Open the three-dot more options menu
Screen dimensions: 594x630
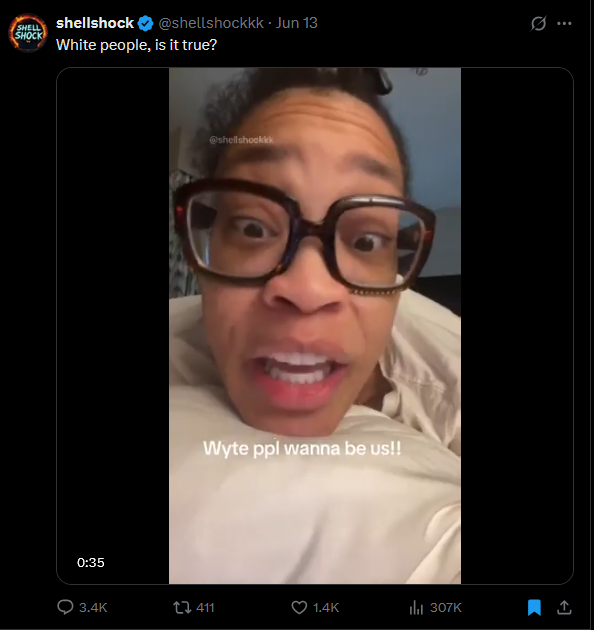coord(564,23)
